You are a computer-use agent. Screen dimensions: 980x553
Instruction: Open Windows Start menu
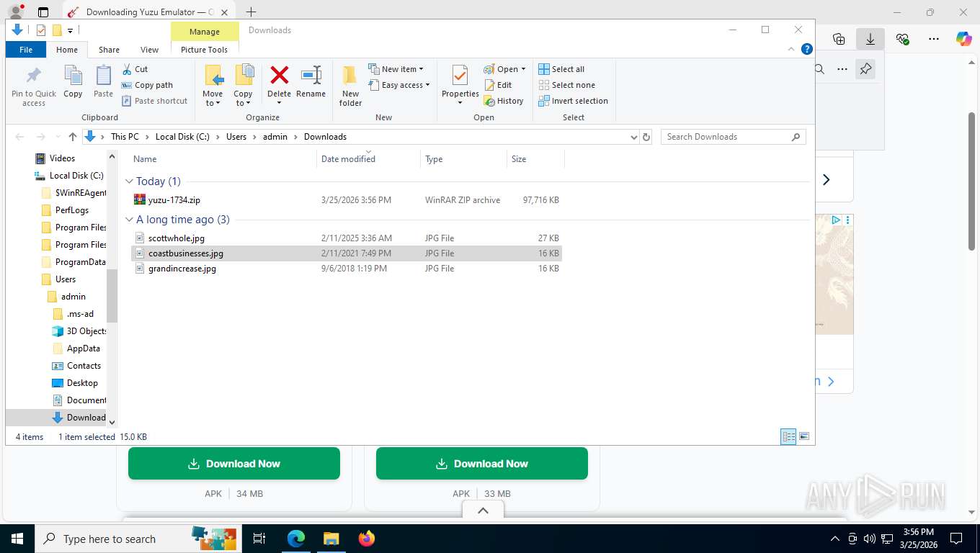point(17,539)
